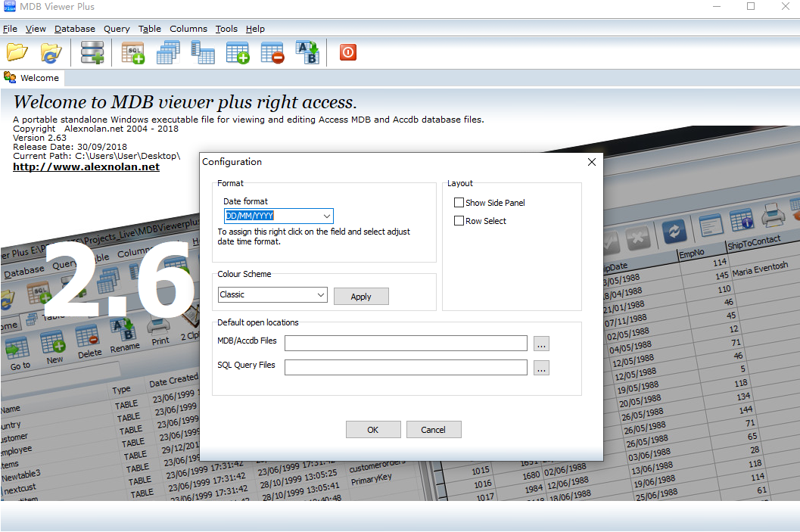The height and width of the screenshot is (532, 800).
Task: Apply the Classic colour scheme
Action: 361,296
